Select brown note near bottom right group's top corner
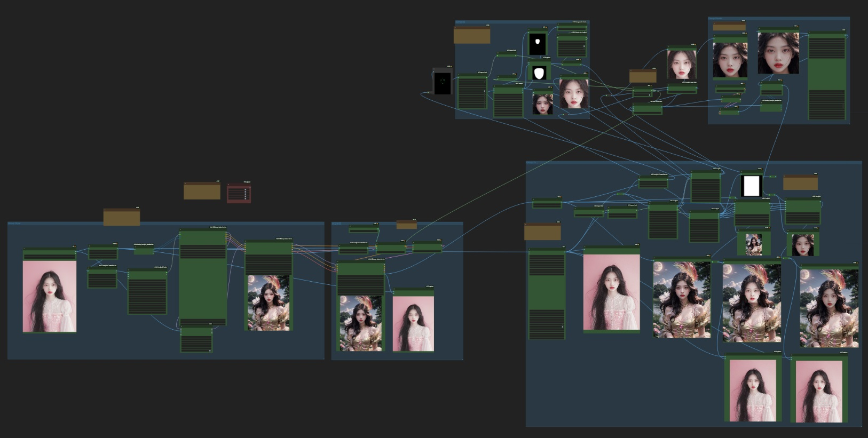This screenshot has width=868, height=438. [x=800, y=182]
